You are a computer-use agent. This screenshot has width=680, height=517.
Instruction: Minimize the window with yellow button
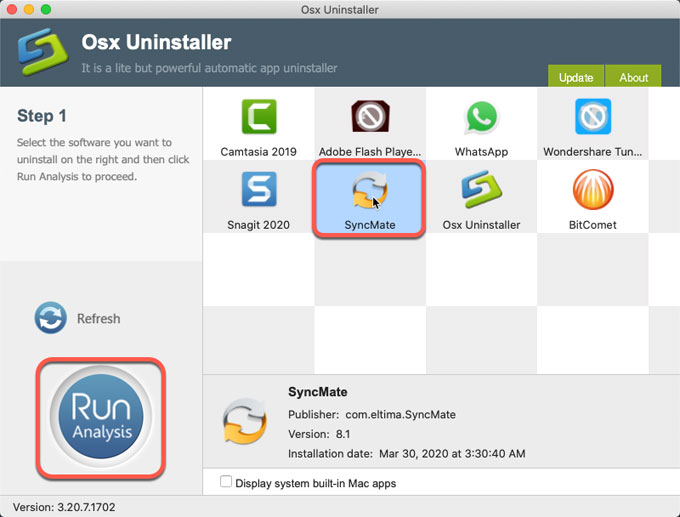click(29, 9)
